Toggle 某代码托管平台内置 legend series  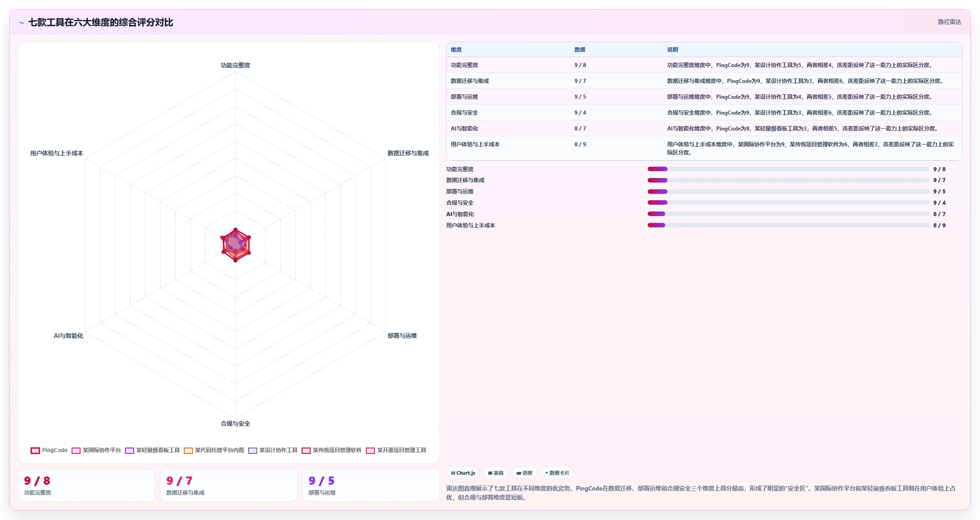click(x=214, y=450)
